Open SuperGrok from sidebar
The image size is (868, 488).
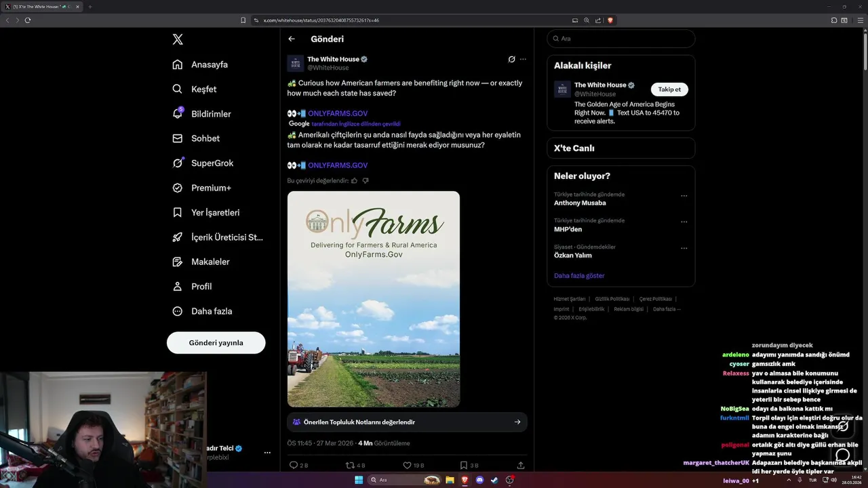[203, 163]
